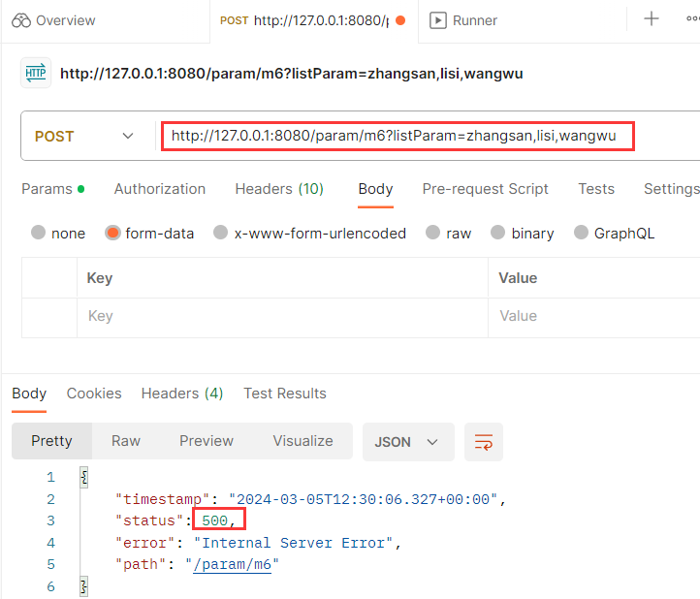This screenshot has width=700, height=599.
Task: Open the Headers (10) request tab
Action: pos(279,189)
